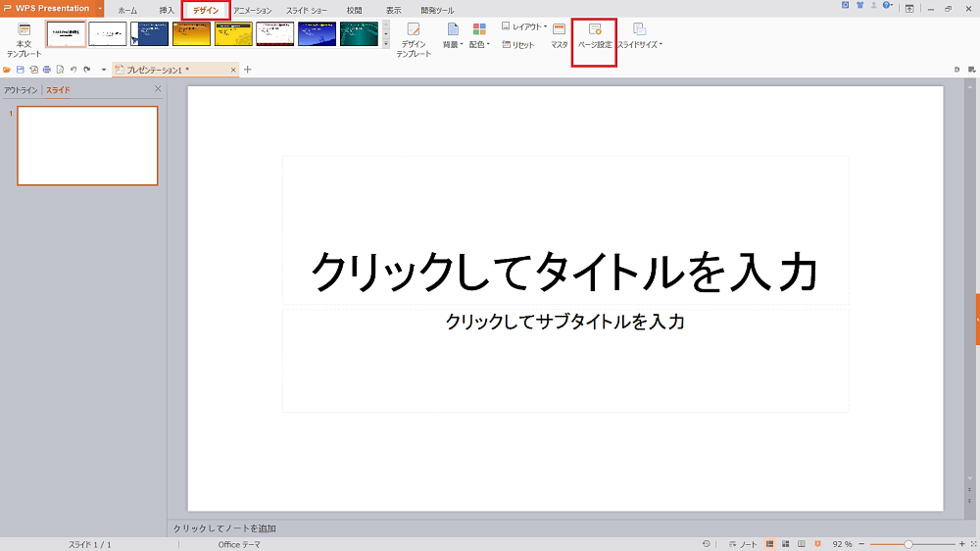Click the print icon in quick access toolbar
The height and width of the screenshot is (551, 980).
point(47,70)
